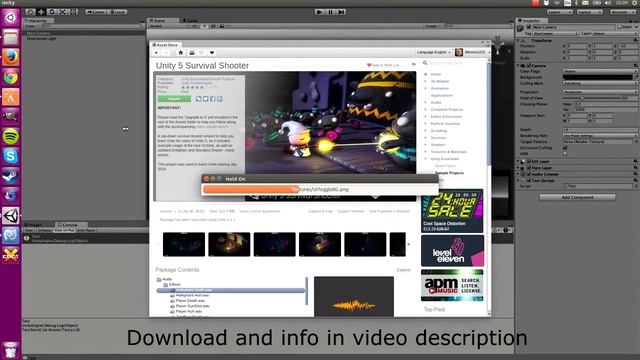Select the Scale tool in Unity toolbar
Image resolution: width=640 pixels, height=360 pixels.
click(62, 12)
